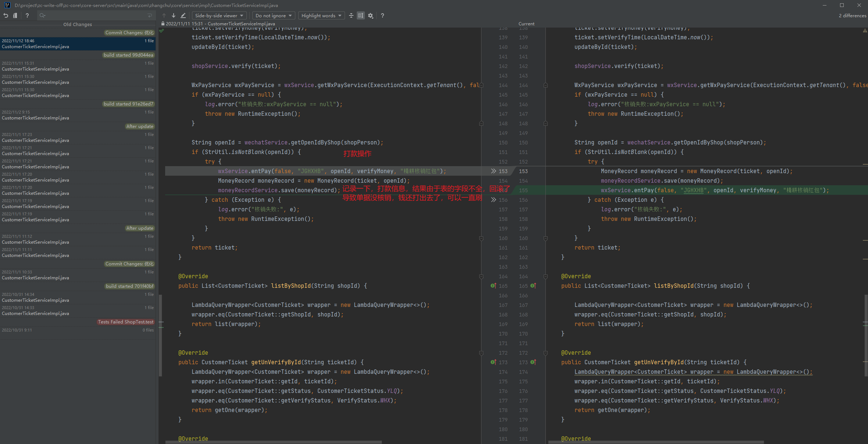Click right pane horizontal scrollbar

click(x=656, y=442)
